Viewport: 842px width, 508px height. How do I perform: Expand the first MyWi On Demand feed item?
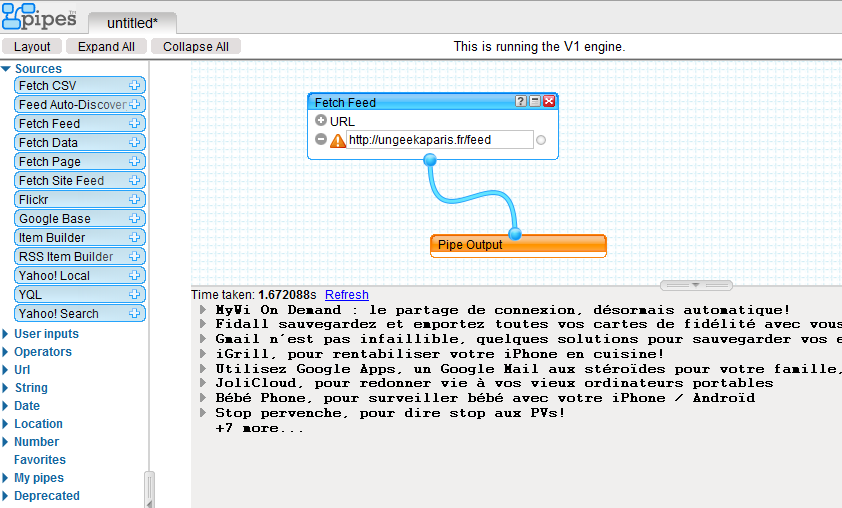click(204, 310)
